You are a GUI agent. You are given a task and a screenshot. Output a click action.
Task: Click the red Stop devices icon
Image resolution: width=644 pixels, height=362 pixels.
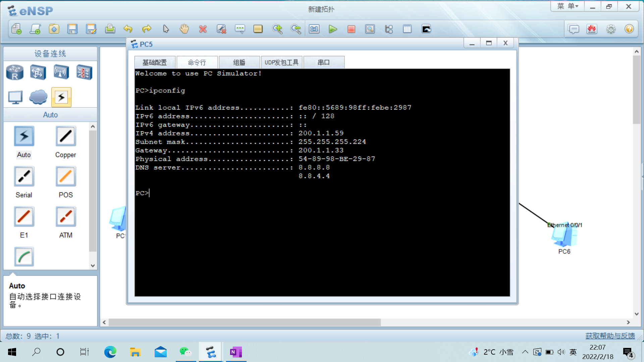click(351, 29)
